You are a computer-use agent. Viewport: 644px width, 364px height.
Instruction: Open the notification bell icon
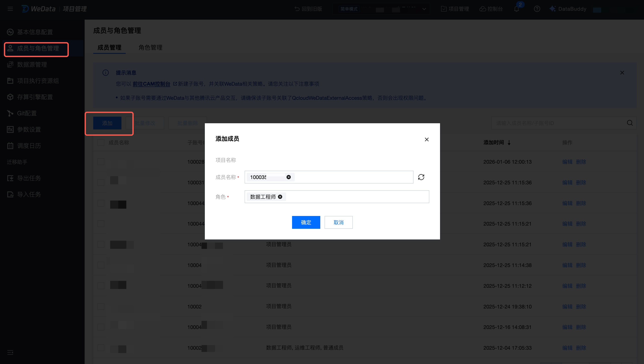pyautogui.click(x=516, y=9)
